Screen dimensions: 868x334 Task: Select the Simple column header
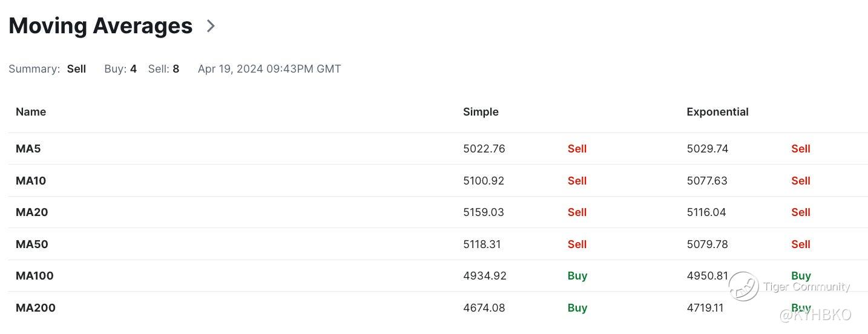coord(481,112)
